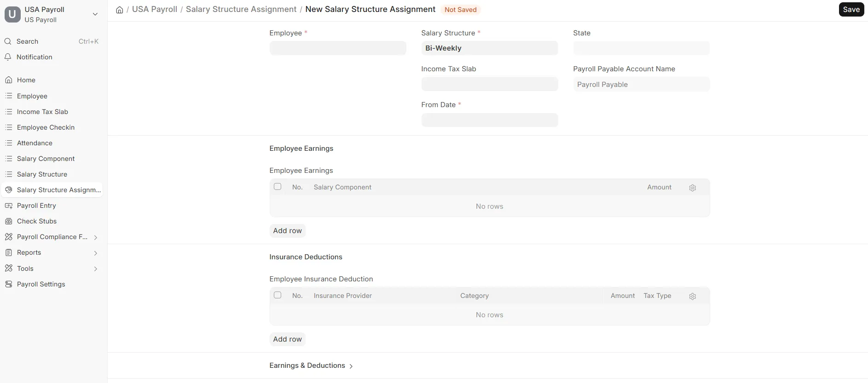Viewport: 868px width, 383px height.
Task: Open the Income Tax Slab field
Action: point(490,84)
